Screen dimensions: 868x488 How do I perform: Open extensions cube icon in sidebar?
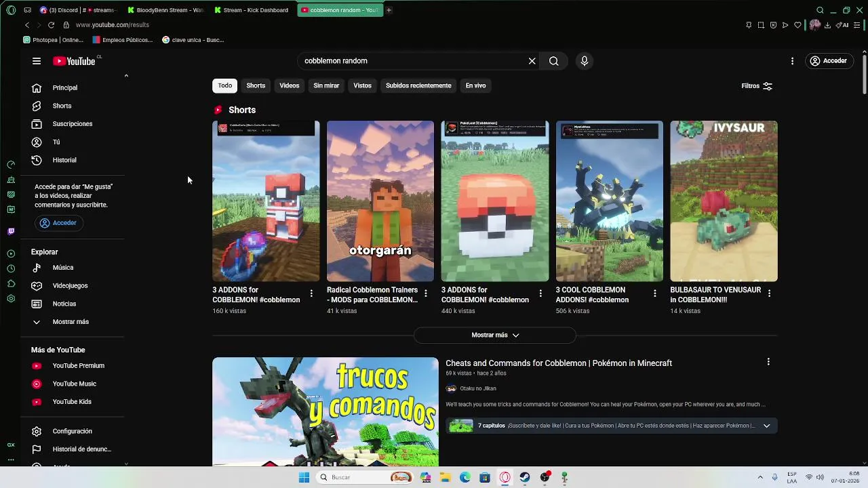tap(11, 284)
